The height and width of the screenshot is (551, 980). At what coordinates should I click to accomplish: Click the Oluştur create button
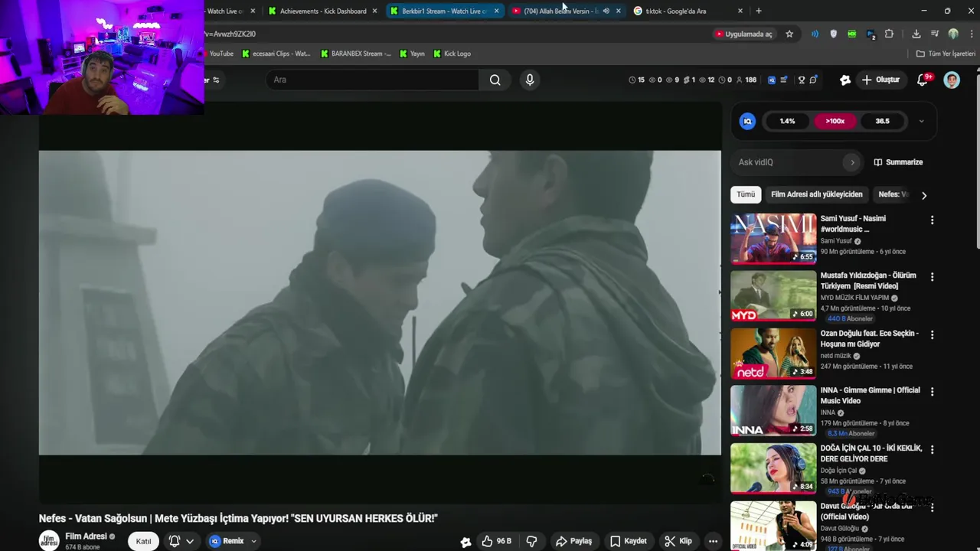tap(880, 80)
